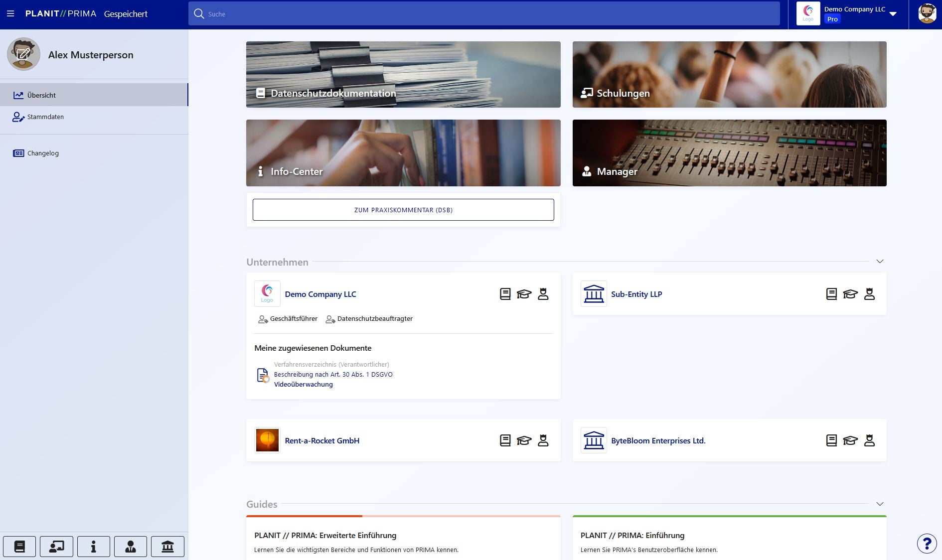Open training icon for Rent-a-Rocket GmbH

pyautogui.click(x=524, y=440)
